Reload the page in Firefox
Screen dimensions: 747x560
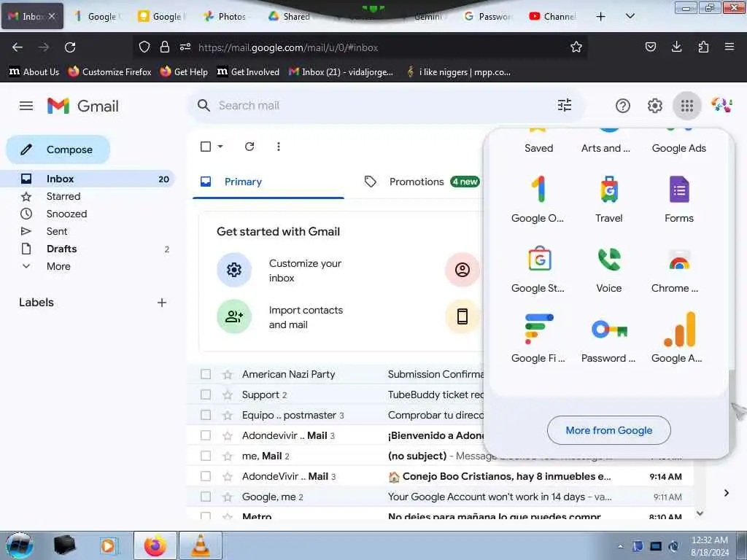(x=70, y=47)
